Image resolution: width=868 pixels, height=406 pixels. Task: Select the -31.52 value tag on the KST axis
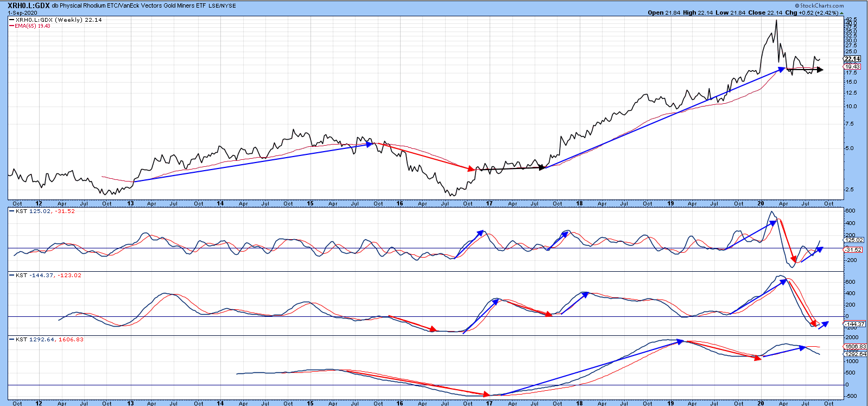point(853,249)
